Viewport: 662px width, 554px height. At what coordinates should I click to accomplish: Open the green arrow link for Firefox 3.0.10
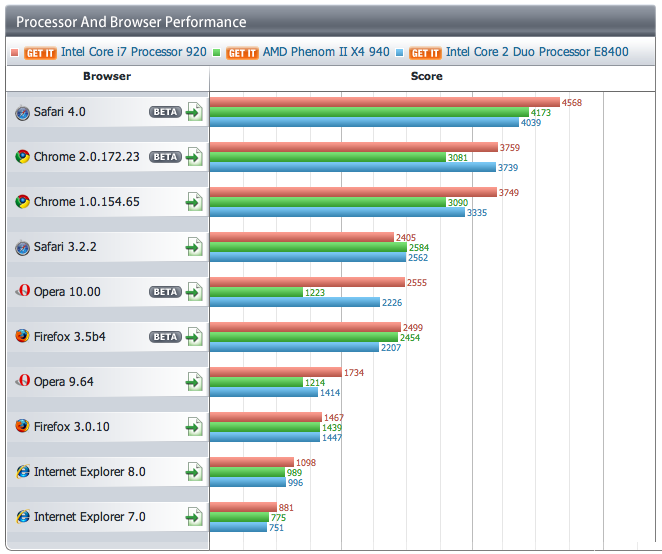pos(194,427)
